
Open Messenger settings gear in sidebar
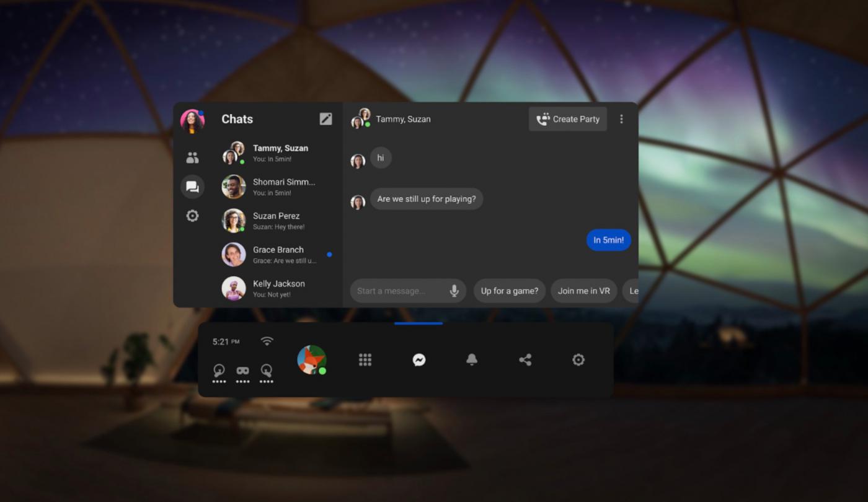pyautogui.click(x=192, y=216)
